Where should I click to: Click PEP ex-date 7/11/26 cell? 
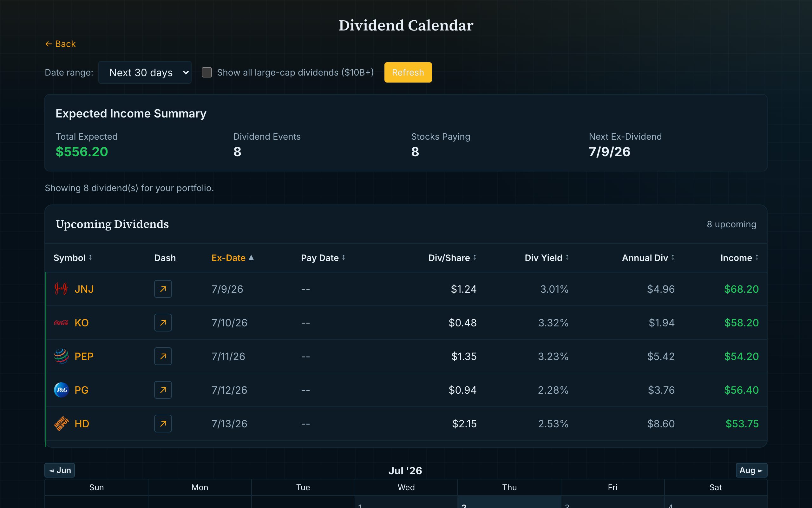[x=228, y=356]
